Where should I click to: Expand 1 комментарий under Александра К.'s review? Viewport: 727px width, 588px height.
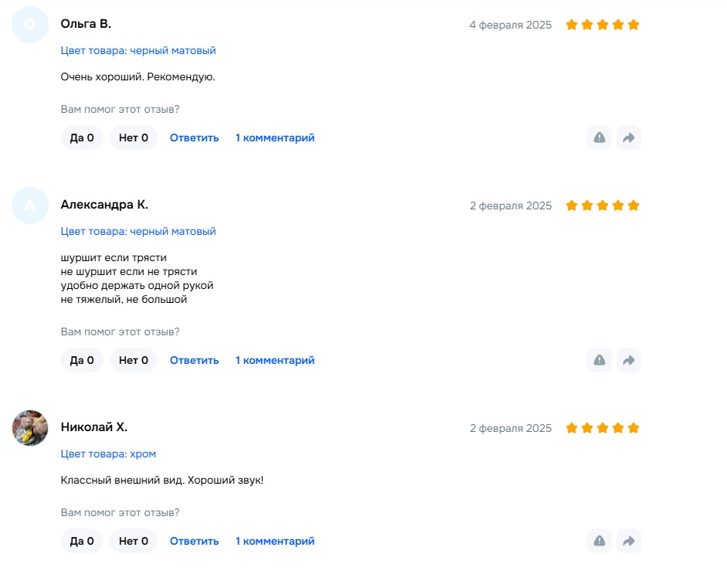(275, 360)
